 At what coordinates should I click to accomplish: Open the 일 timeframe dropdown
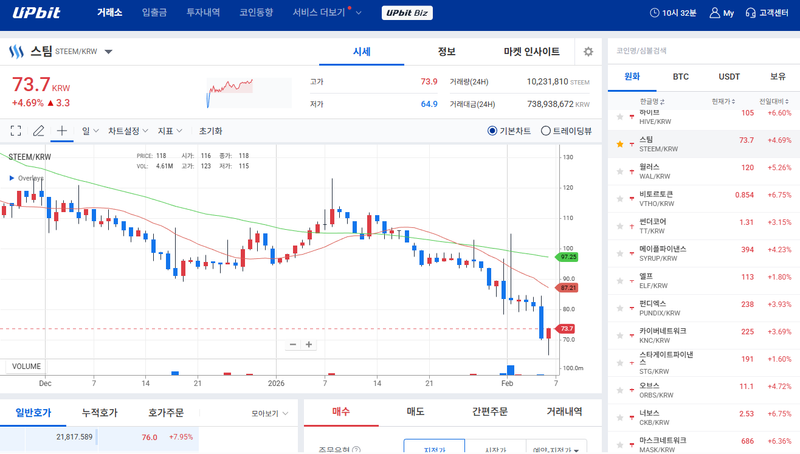click(90, 131)
